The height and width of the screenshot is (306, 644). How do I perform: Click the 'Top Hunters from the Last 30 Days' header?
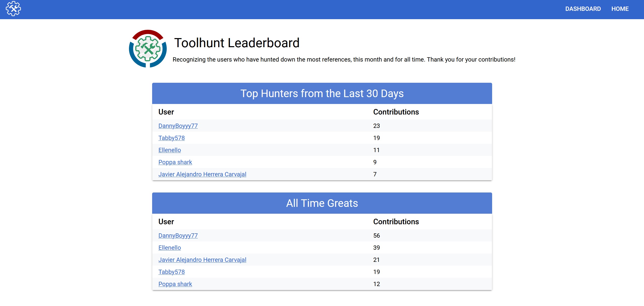click(322, 93)
